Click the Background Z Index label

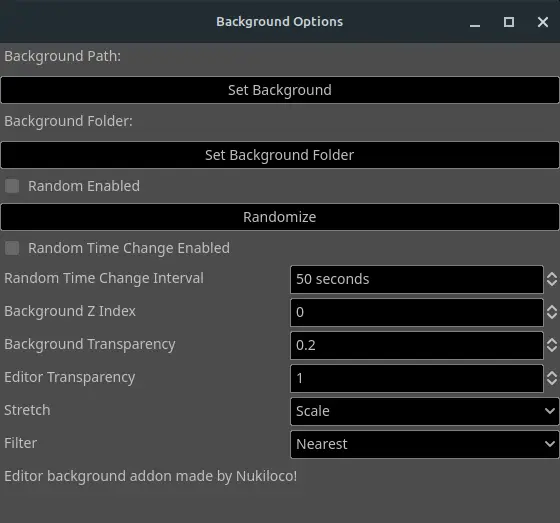click(x=70, y=311)
